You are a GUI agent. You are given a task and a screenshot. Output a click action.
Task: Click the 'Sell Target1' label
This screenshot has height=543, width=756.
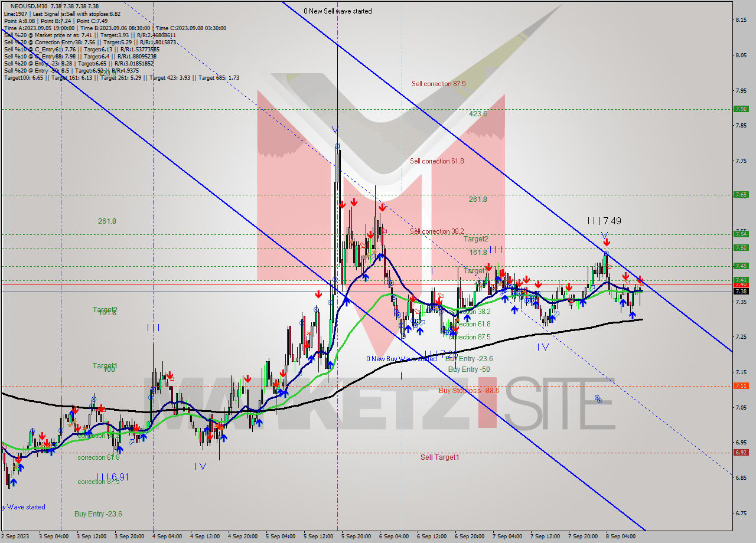pyautogui.click(x=439, y=457)
